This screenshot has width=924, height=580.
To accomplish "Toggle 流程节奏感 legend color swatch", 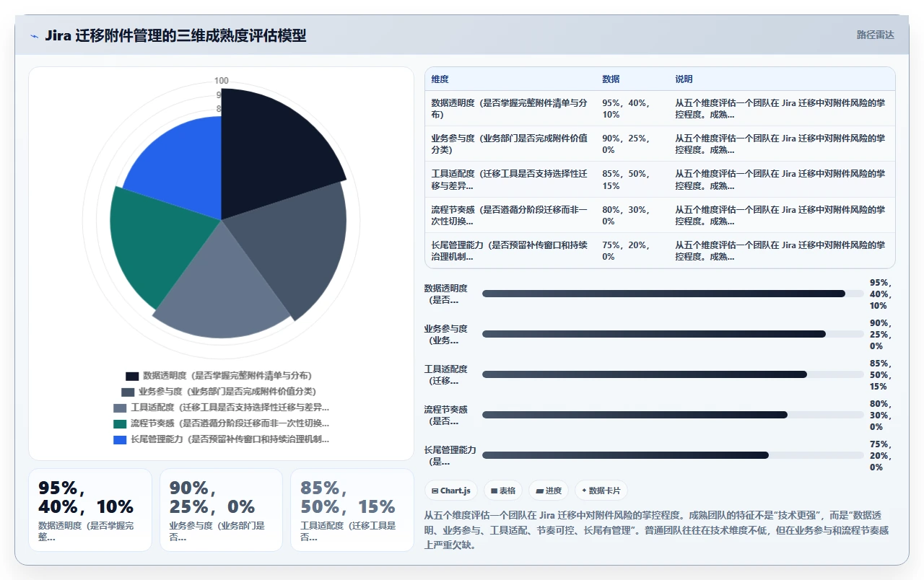I will 120,423.
